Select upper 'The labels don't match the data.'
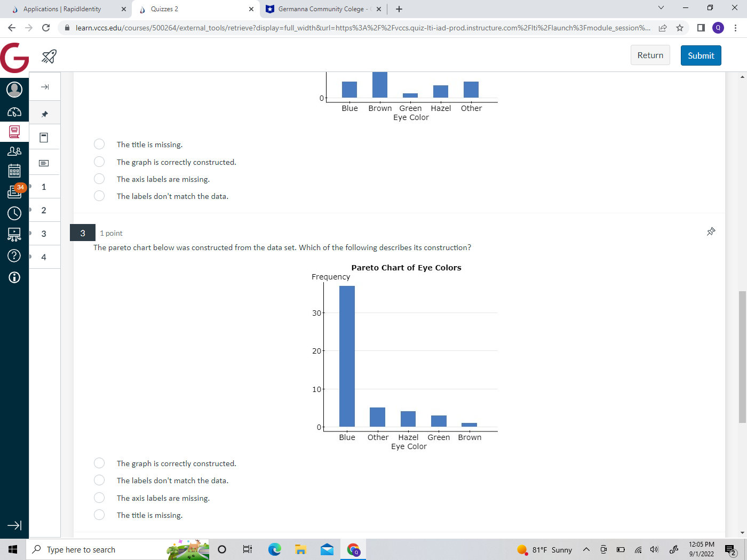This screenshot has height=560, width=747. pos(99,196)
